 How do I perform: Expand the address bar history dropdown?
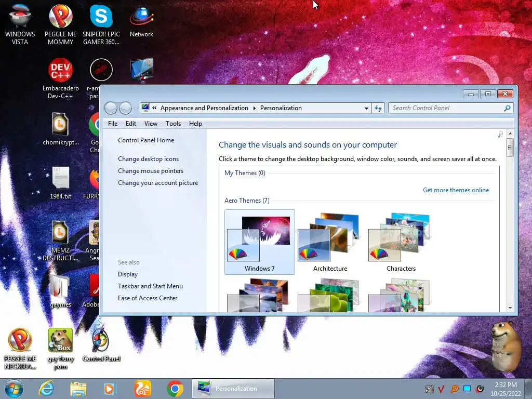pyautogui.click(x=366, y=108)
